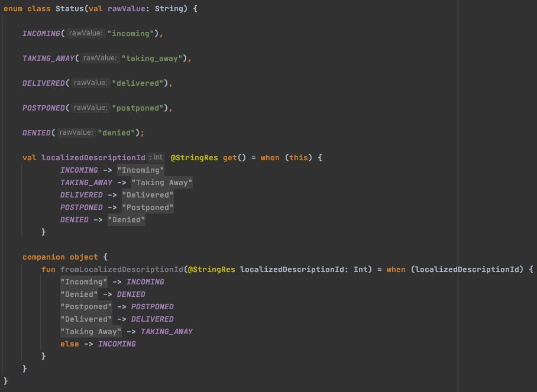Viewport: 537px width, 392px height.
Task: Click DENIED result in the companion block
Action: pyautogui.click(x=131, y=294)
